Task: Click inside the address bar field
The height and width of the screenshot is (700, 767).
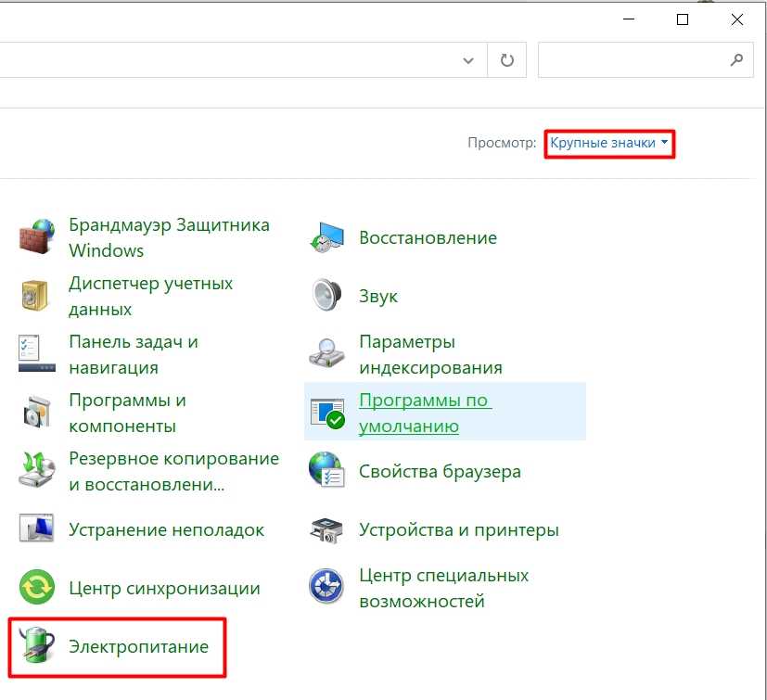Action: [244, 60]
